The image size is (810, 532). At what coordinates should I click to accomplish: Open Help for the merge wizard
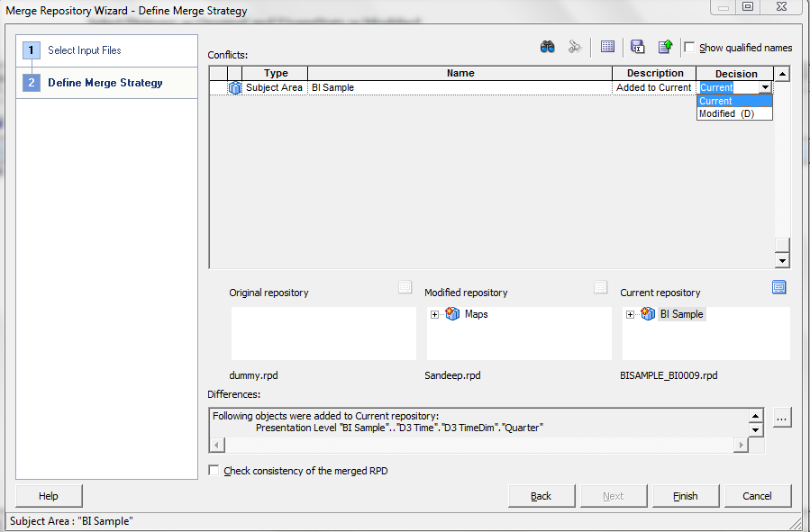pyautogui.click(x=48, y=495)
